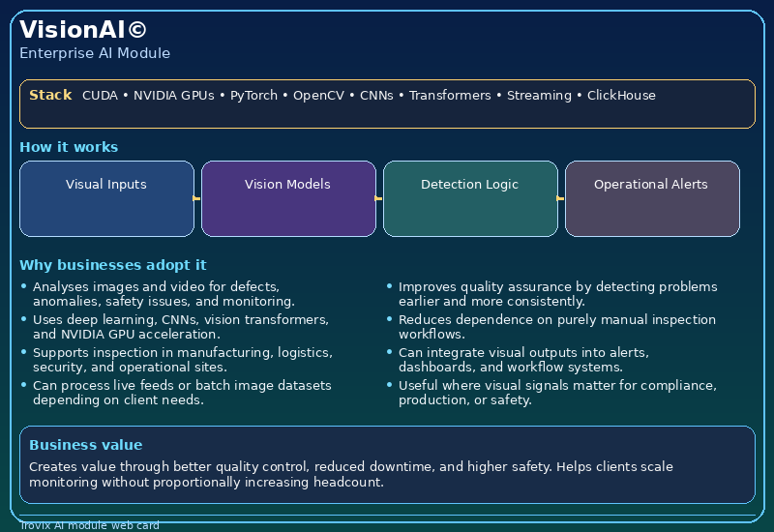Click the Trovix AI module web card footer

click(x=89, y=525)
